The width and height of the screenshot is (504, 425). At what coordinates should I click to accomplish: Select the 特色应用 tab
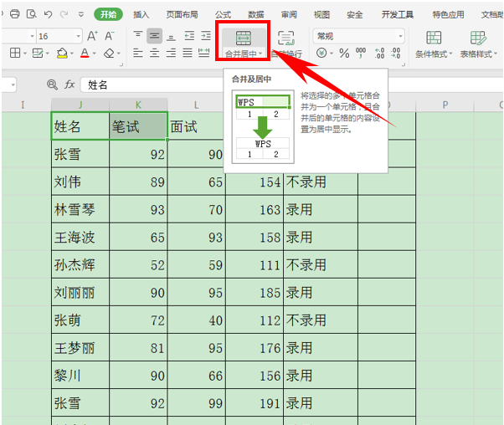point(448,14)
